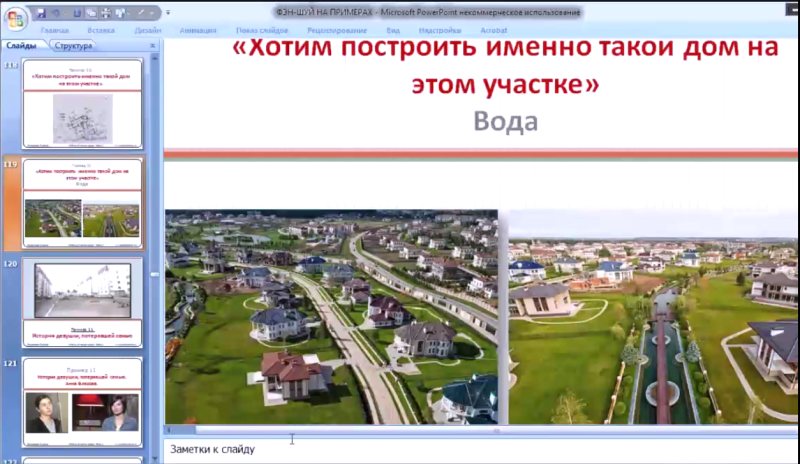
Task: Select slide 119 thumbnail with aerial photos
Action: (82, 203)
